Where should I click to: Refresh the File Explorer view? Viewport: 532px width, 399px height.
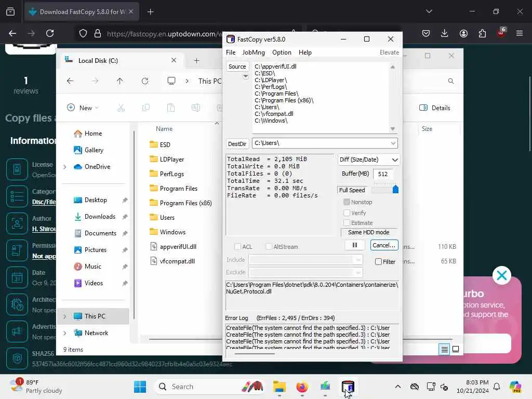145,81
